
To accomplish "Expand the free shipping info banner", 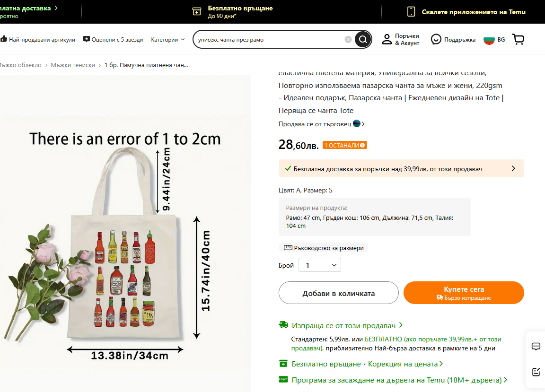I will 513,168.
